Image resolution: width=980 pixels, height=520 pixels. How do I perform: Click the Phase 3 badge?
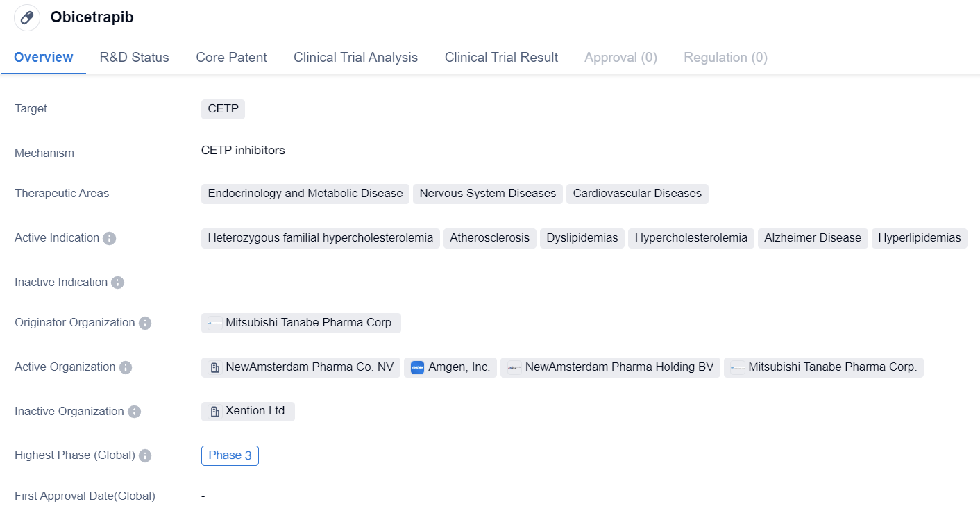pyautogui.click(x=230, y=455)
